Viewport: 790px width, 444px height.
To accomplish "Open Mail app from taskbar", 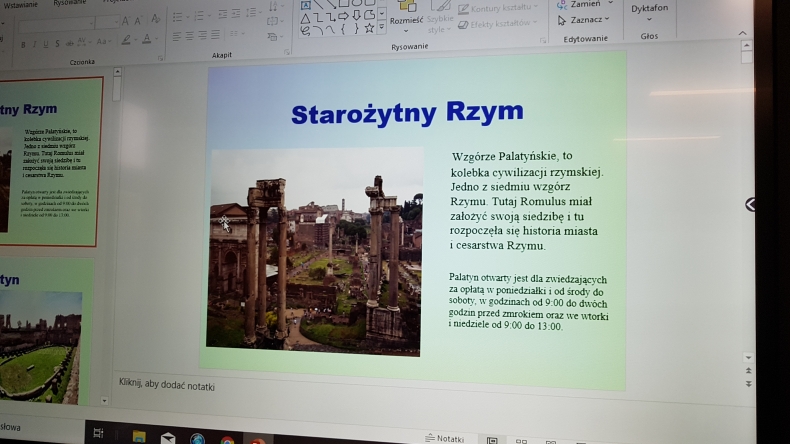I will [x=168, y=438].
